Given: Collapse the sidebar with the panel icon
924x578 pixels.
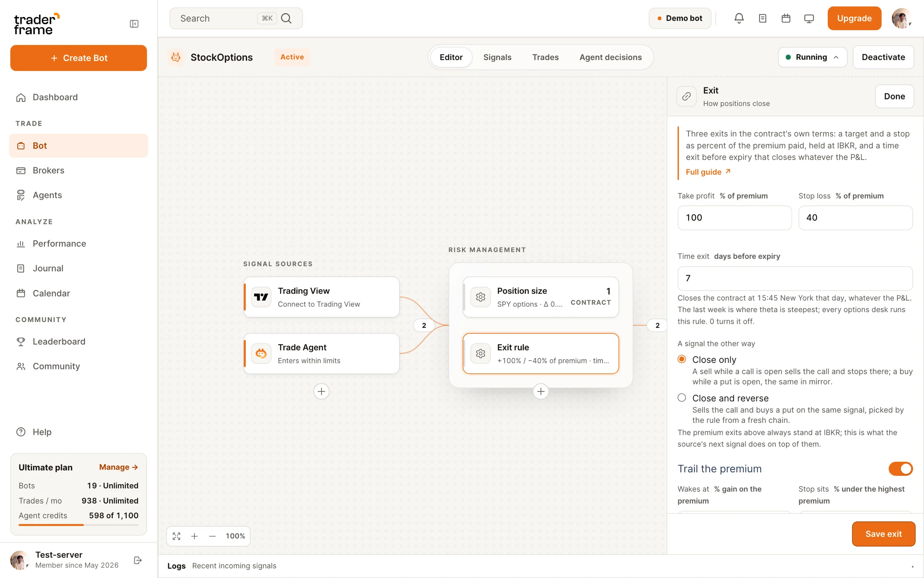Looking at the screenshot, I should tap(134, 24).
